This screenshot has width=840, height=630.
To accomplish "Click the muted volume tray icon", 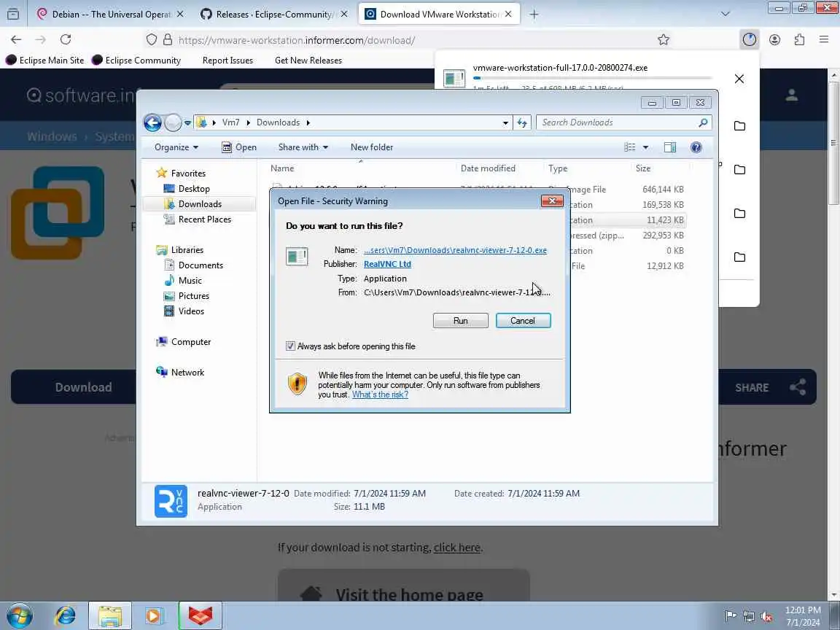I will coord(766,616).
